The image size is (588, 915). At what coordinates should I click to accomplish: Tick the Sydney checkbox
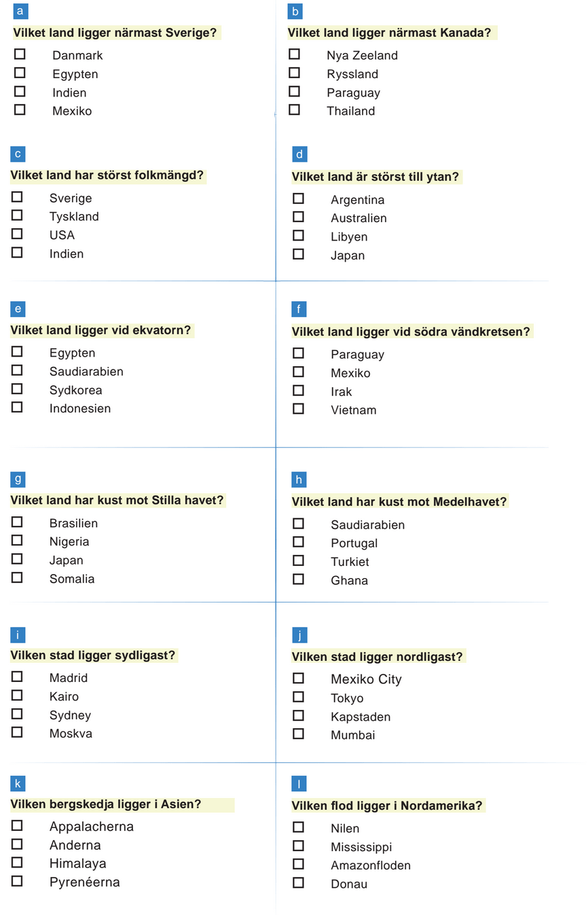point(17,714)
